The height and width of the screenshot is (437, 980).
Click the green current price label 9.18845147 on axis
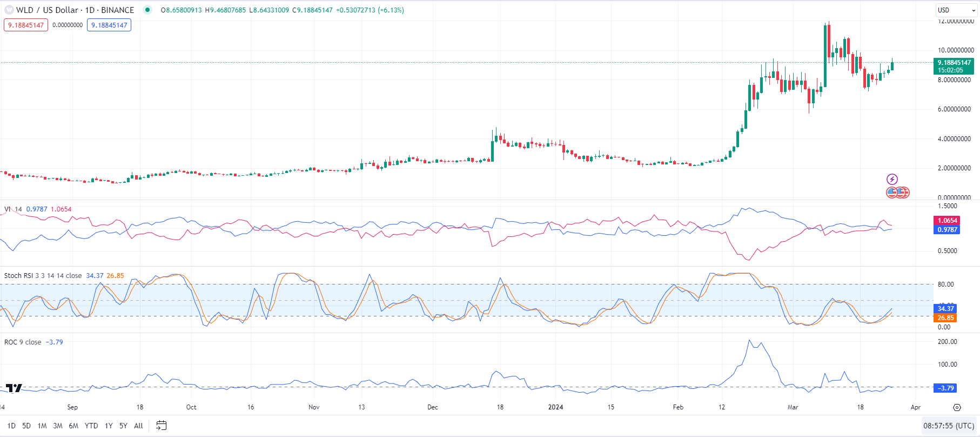(954, 67)
